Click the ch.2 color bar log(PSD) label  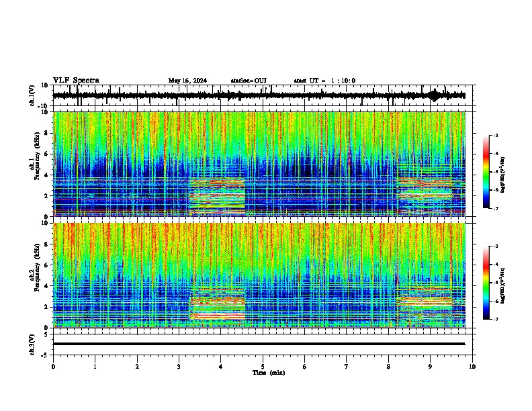(503, 285)
